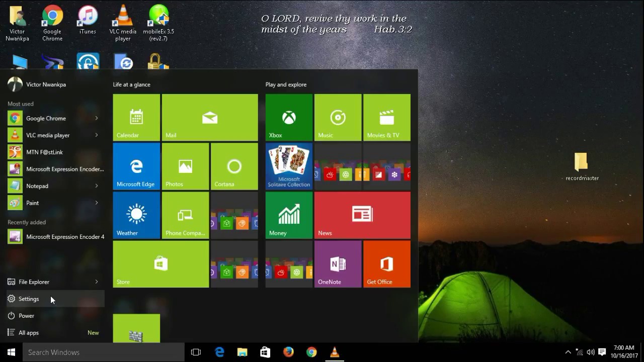Screen dimensions: 644x362
Task: Select Victor Nwankpa desktop folder icon
Action: point(18,23)
